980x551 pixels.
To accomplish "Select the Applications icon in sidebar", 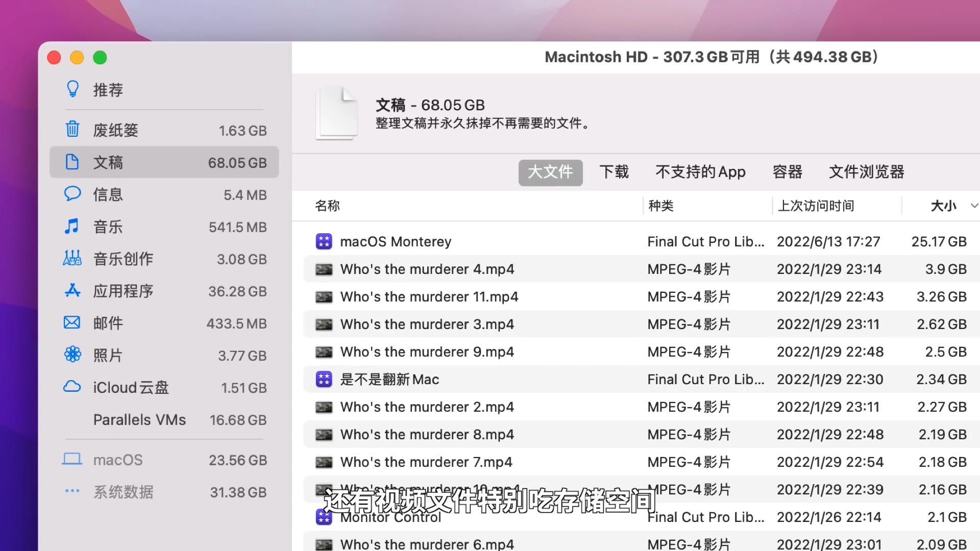I will pyautogui.click(x=72, y=290).
